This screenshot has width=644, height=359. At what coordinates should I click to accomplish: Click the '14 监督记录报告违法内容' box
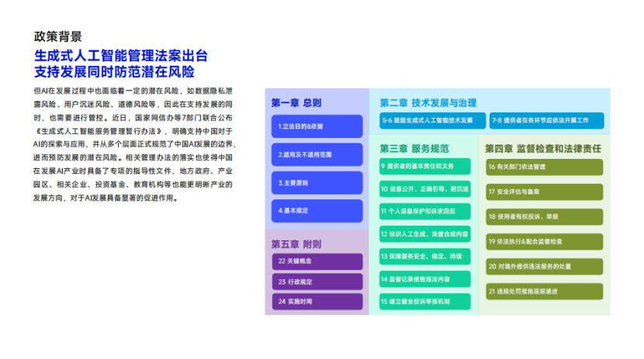(x=424, y=279)
